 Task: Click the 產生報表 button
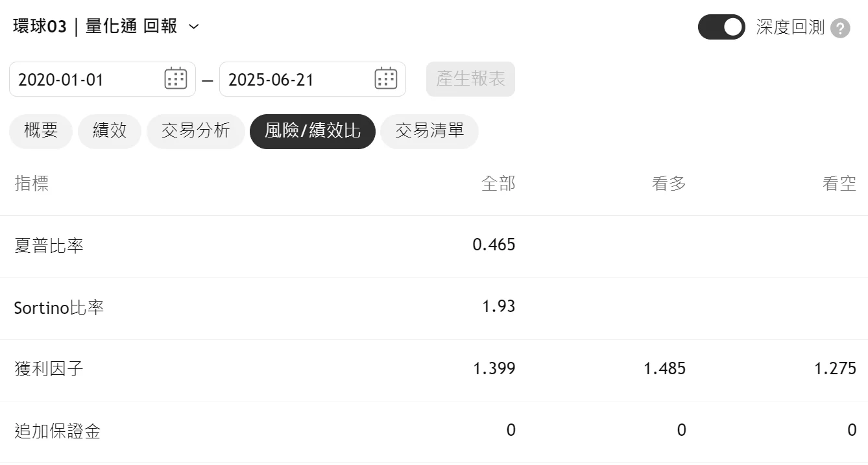point(470,79)
